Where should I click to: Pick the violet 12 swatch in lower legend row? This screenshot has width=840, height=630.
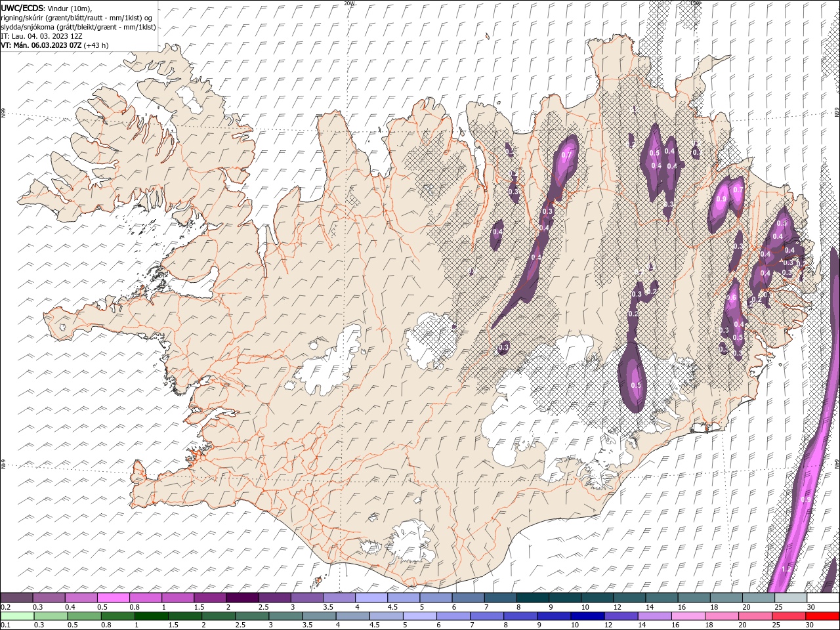pos(621,616)
